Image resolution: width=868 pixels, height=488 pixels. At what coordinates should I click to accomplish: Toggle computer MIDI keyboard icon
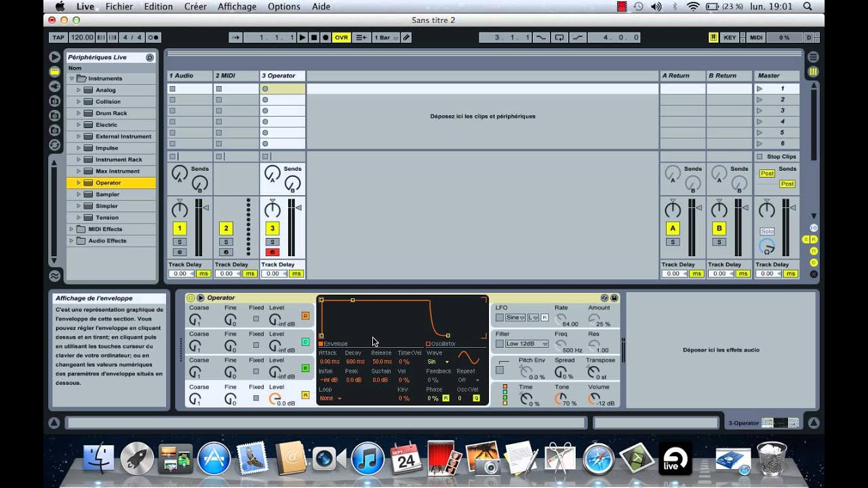coord(713,37)
